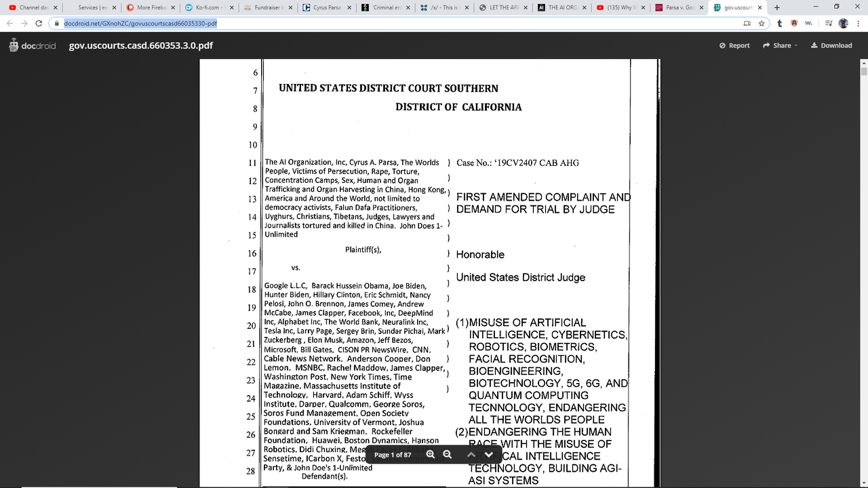Click the Page 1 of 87 indicator
This screenshot has width=868, height=488.
[393, 454]
